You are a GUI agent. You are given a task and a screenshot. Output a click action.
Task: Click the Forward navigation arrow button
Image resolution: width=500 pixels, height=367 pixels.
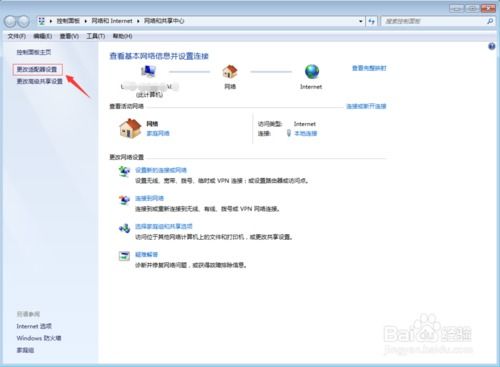tap(23, 21)
